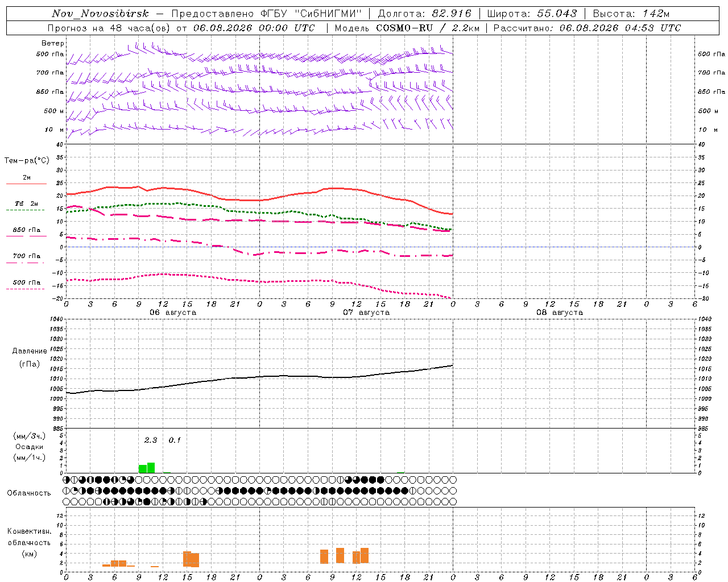Click the red 2м temperature legend line
The width and height of the screenshot is (728, 582).
(26, 184)
